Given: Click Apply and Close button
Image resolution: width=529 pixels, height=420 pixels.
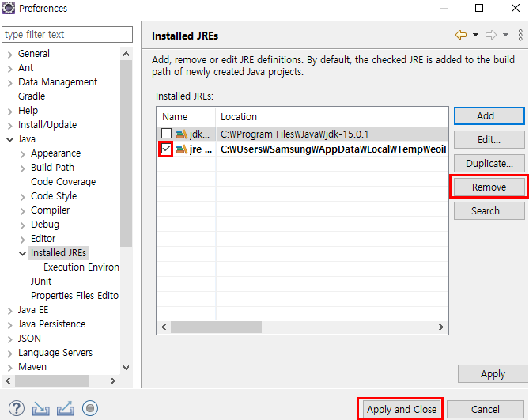Looking at the screenshot, I should (x=402, y=409).
